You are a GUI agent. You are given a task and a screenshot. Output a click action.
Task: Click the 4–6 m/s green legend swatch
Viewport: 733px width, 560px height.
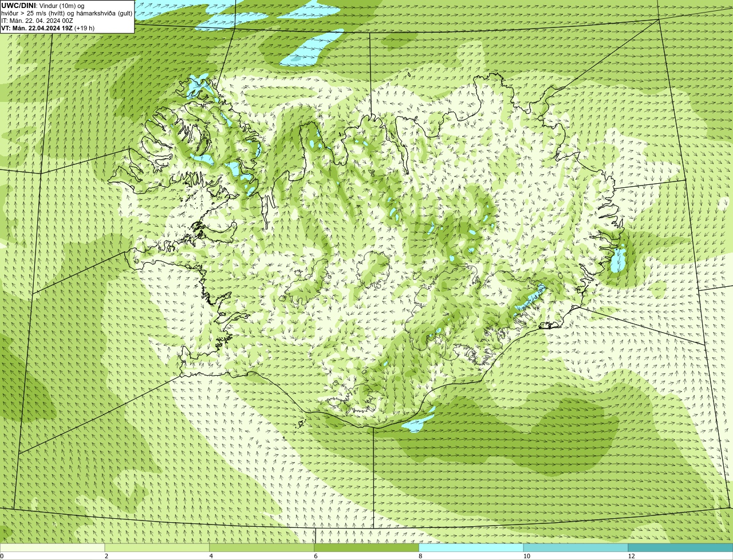[x=262, y=547]
